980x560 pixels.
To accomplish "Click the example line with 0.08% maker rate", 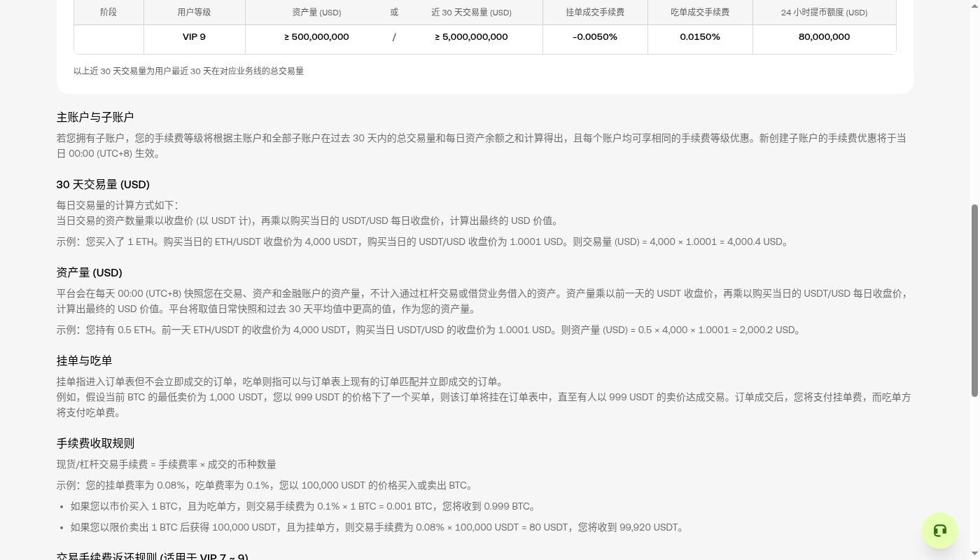I will point(267,485).
